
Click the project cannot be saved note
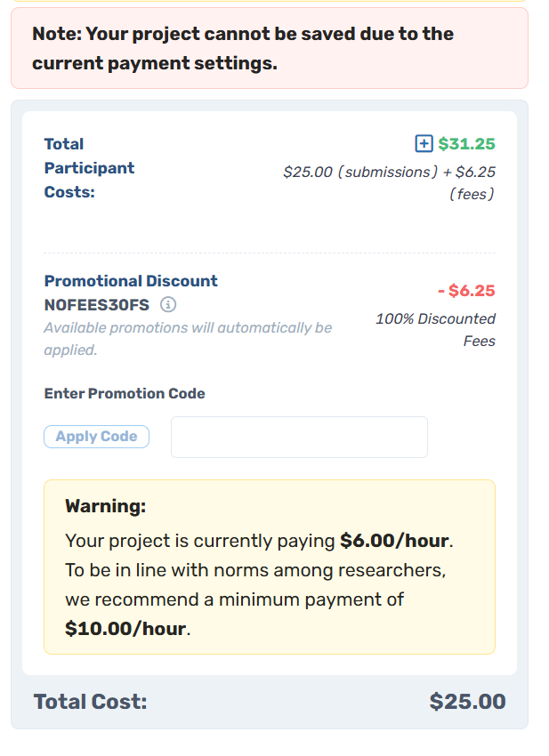coord(242,49)
